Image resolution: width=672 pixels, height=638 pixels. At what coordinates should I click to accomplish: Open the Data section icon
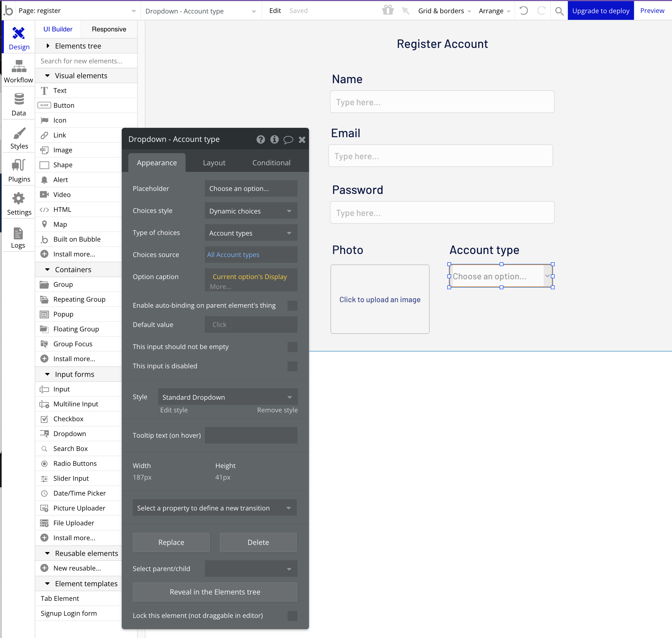[x=19, y=100]
